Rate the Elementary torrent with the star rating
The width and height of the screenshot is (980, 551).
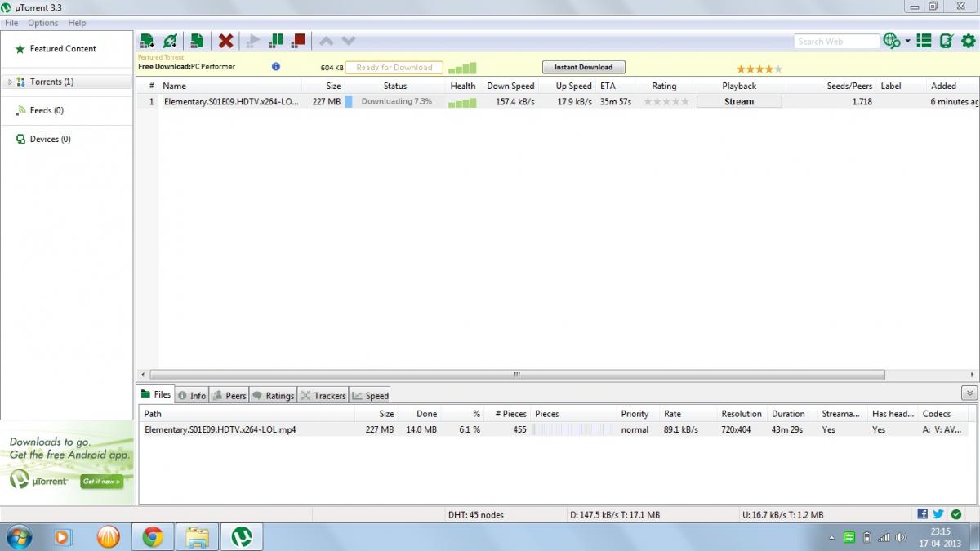pyautogui.click(x=666, y=102)
